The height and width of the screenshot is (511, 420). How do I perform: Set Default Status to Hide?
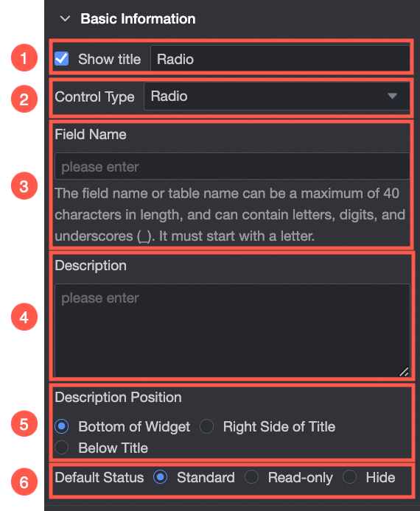coord(349,477)
